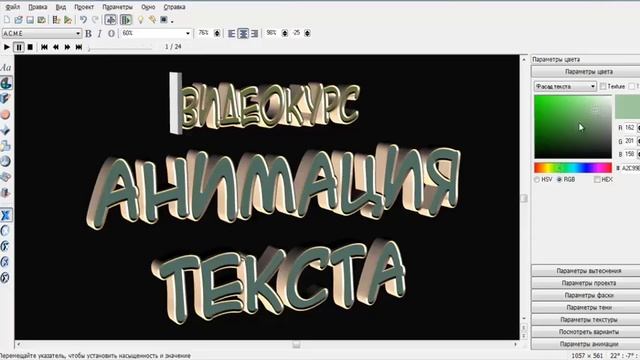Step back one frame

click(x=56, y=47)
